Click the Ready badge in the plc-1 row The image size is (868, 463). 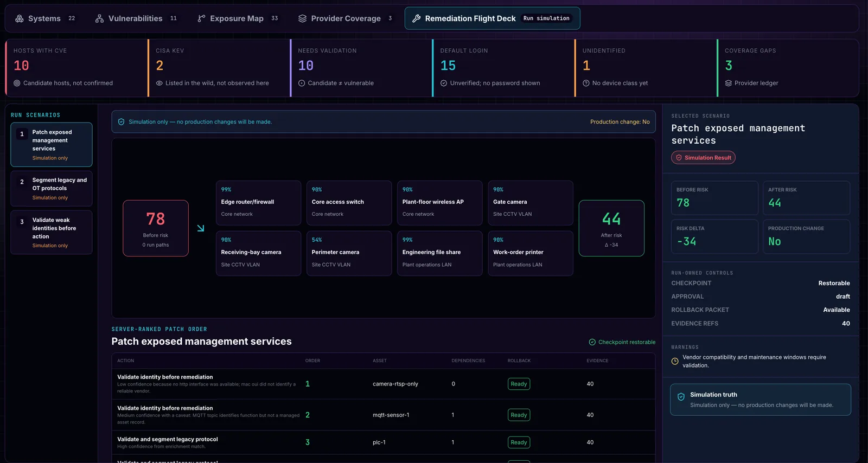(x=519, y=442)
